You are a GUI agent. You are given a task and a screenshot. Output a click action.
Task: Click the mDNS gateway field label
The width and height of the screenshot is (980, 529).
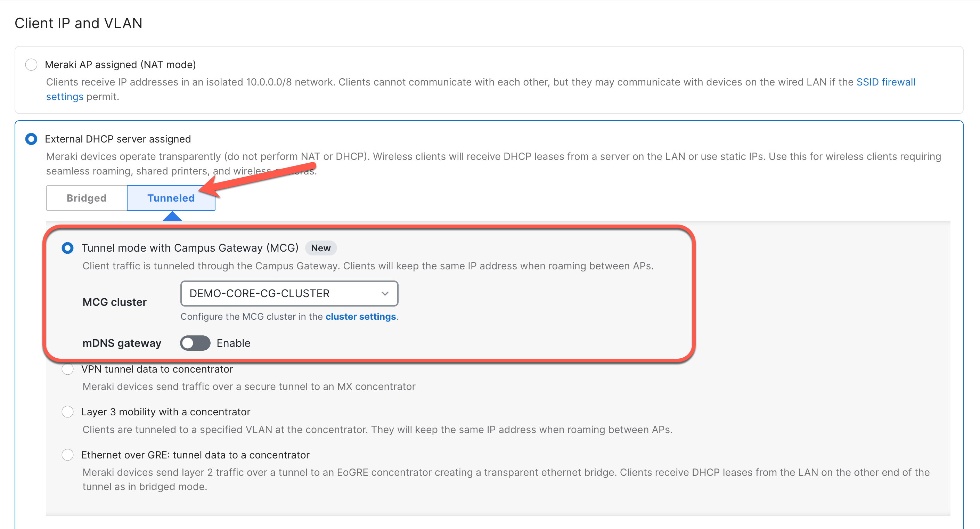coord(122,343)
